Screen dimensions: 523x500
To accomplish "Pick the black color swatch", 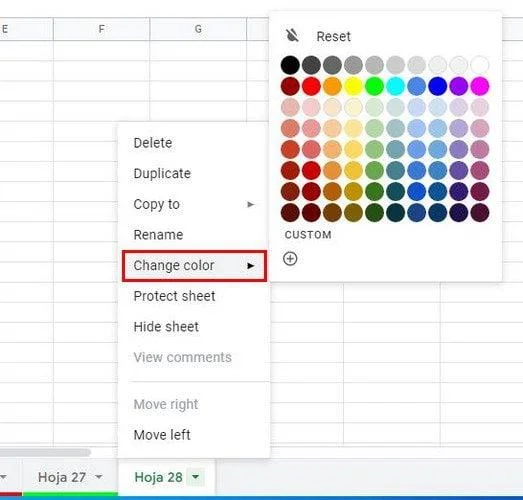I will pos(290,65).
